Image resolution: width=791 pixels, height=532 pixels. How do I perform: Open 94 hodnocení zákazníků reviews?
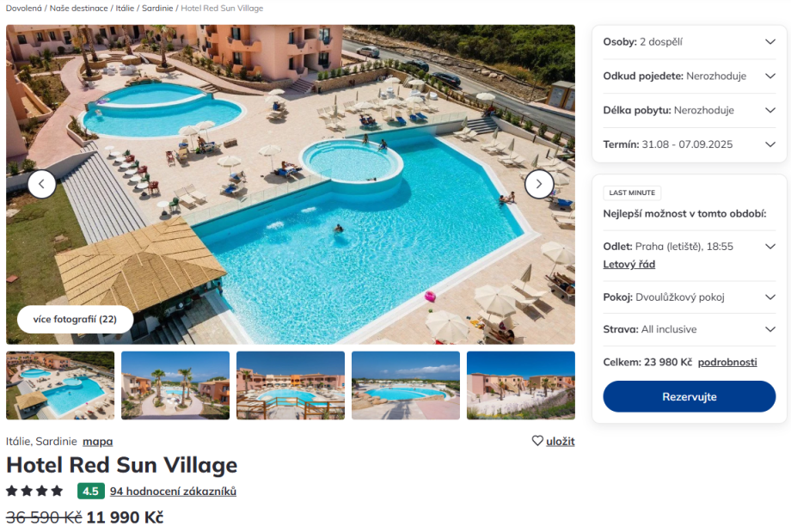click(173, 491)
